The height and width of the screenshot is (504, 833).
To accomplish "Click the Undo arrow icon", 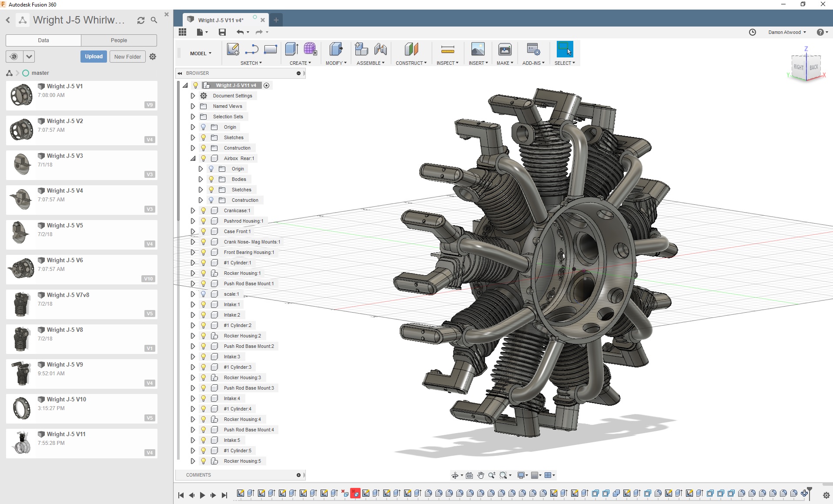I will (x=240, y=32).
